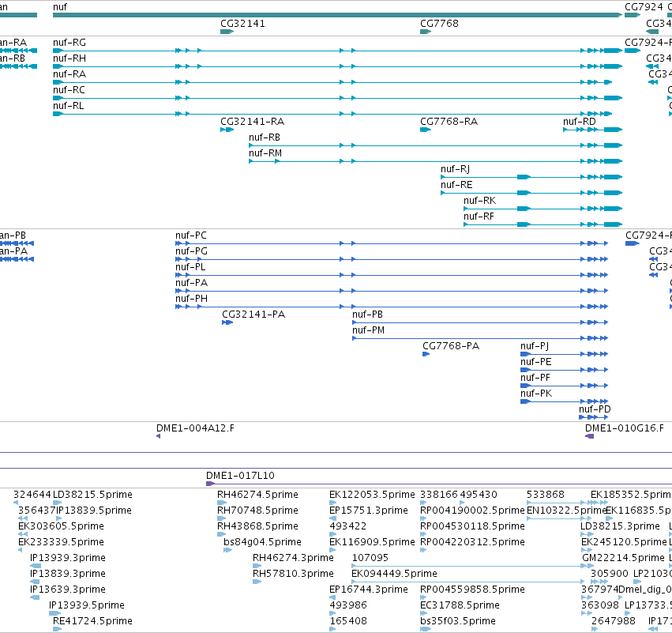Click the CG32141 gene arrow glyph
The height and width of the screenshot is (633, 672).
[x=227, y=32]
